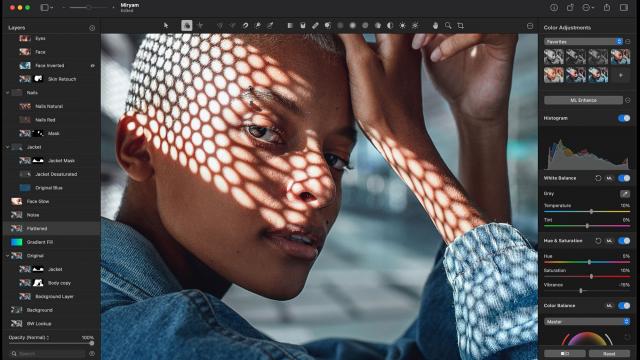Click the ML Enhance button
Image resolution: width=640 pixels, height=360 pixels.
point(583,100)
